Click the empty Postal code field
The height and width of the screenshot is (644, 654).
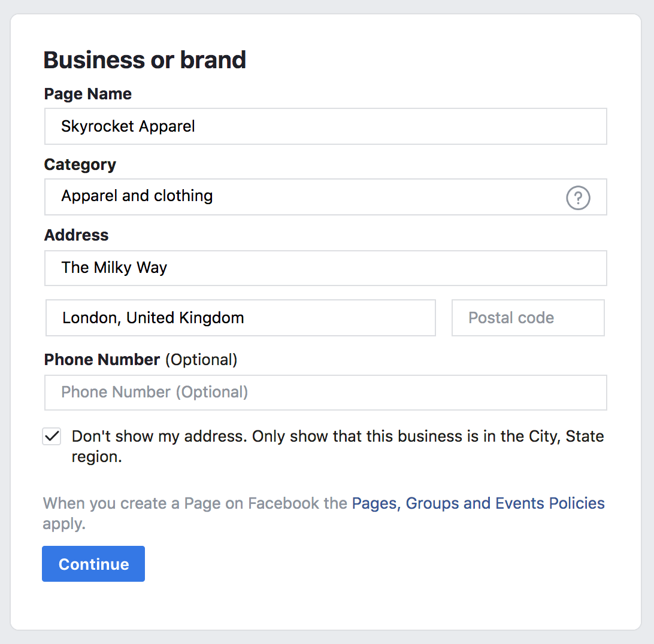(528, 318)
